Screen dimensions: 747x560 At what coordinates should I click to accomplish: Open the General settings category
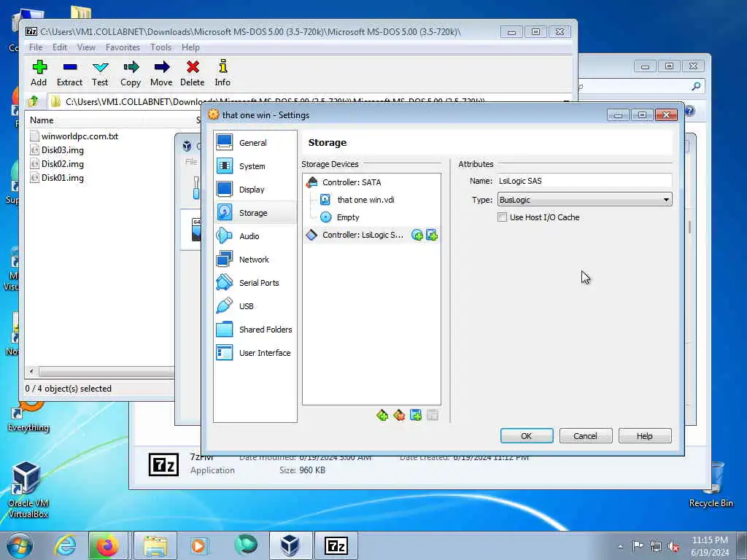pos(255,142)
